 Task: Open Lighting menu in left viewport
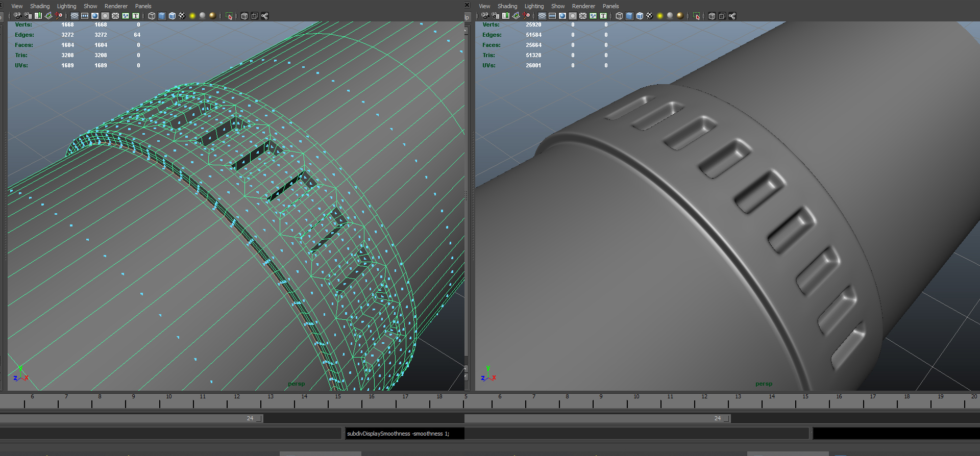[x=66, y=6]
